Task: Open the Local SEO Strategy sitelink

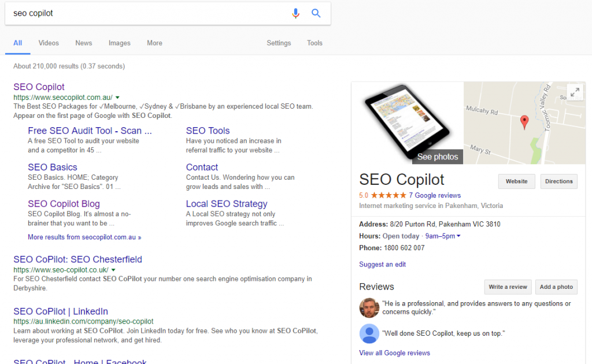Action: [x=227, y=204]
